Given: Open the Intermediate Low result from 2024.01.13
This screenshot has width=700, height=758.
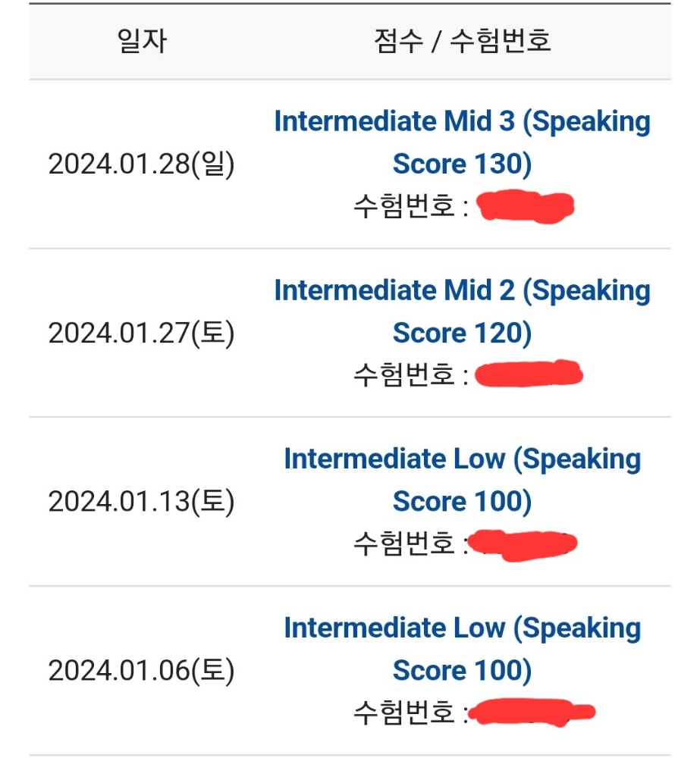Looking at the screenshot, I should tap(462, 459).
